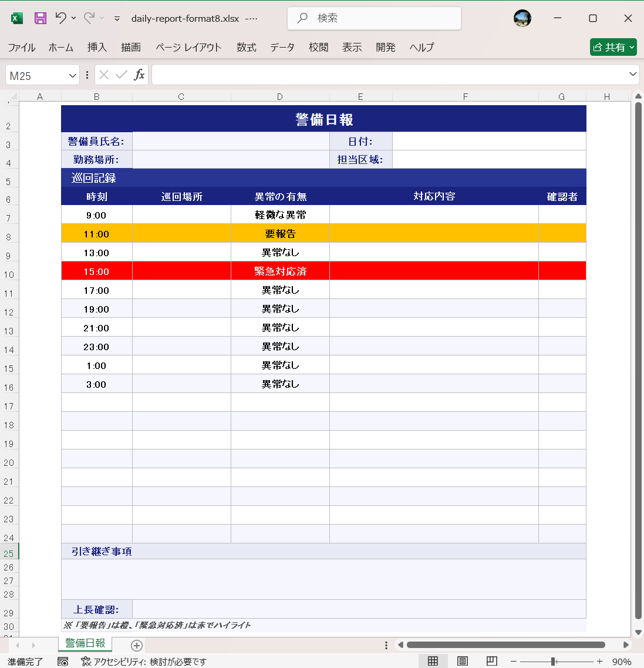The image size is (644, 668).
Task: Open the Insert Function fx dialog
Action: [x=139, y=75]
